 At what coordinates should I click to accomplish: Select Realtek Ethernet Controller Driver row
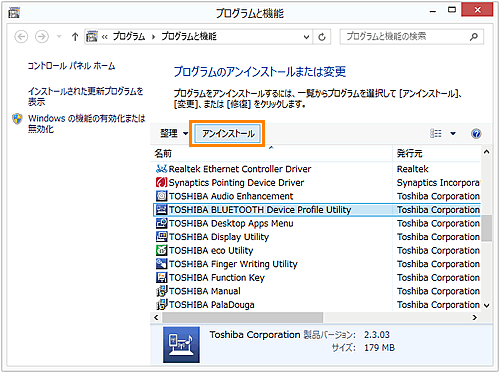click(317, 169)
